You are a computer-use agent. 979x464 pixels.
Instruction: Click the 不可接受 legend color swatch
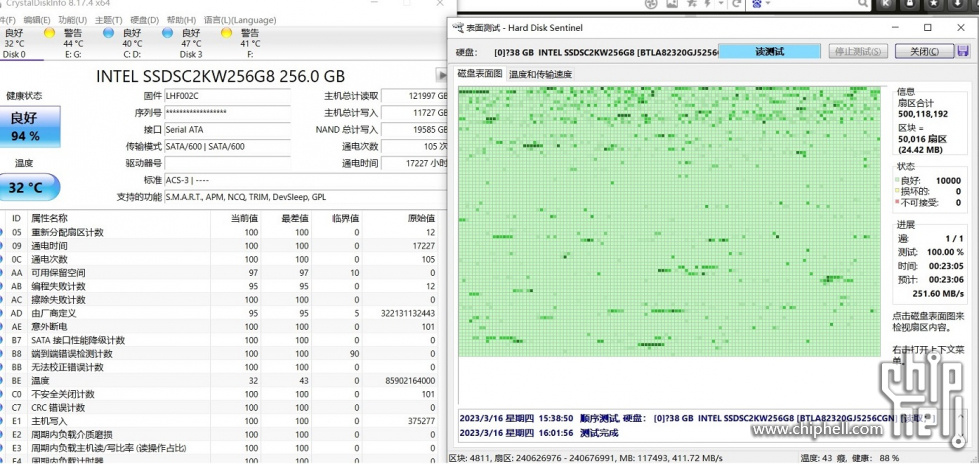(897, 202)
